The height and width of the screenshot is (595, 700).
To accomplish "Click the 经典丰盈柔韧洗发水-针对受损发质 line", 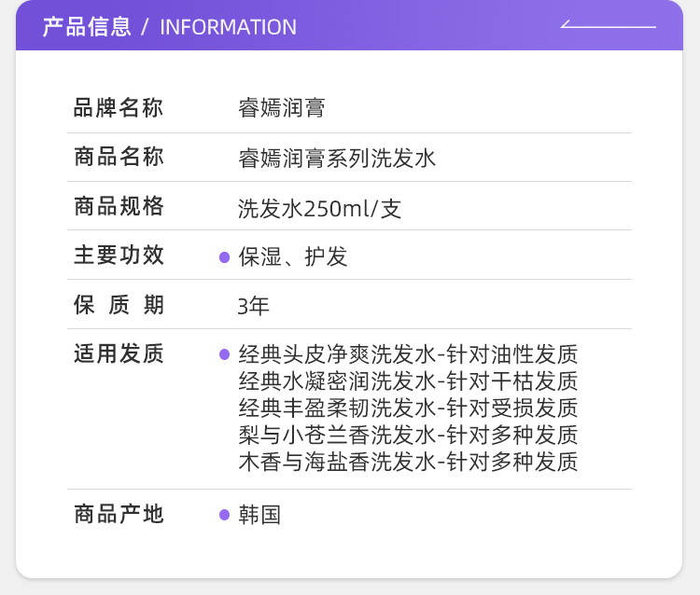I will tap(408, 408).
